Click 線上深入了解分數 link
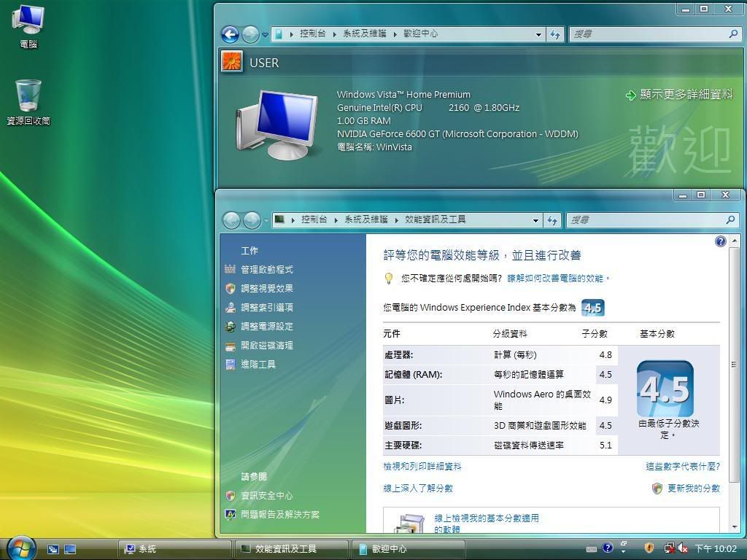Image resolution: width=747 pixels, height=560 pixels. (x=418, y=489)
